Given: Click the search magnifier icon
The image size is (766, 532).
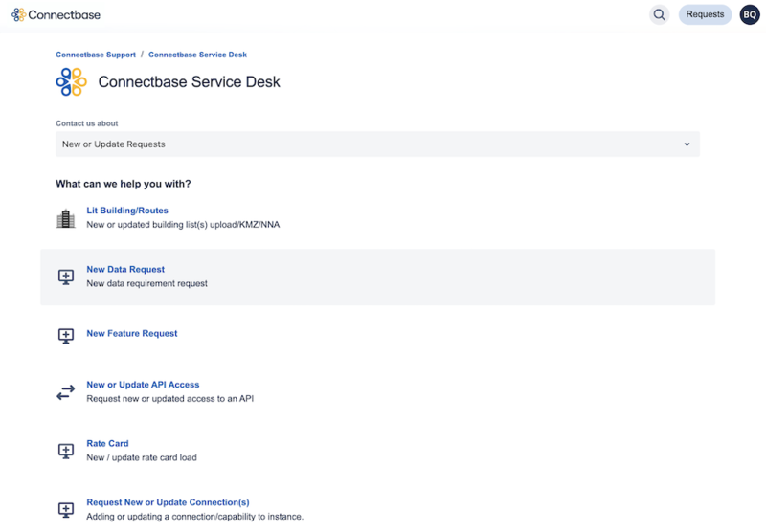Looking at the screenshot, I should pos(659,14).
